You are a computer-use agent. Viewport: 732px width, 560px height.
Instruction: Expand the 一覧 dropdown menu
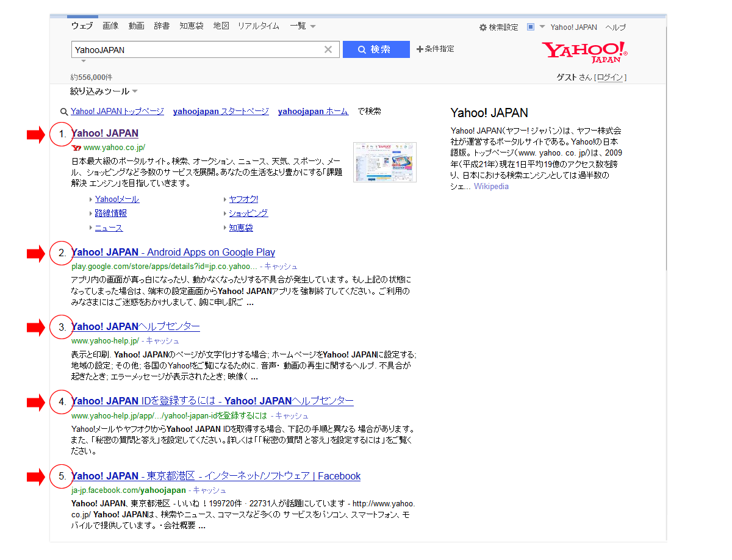[x=303, y=26]
